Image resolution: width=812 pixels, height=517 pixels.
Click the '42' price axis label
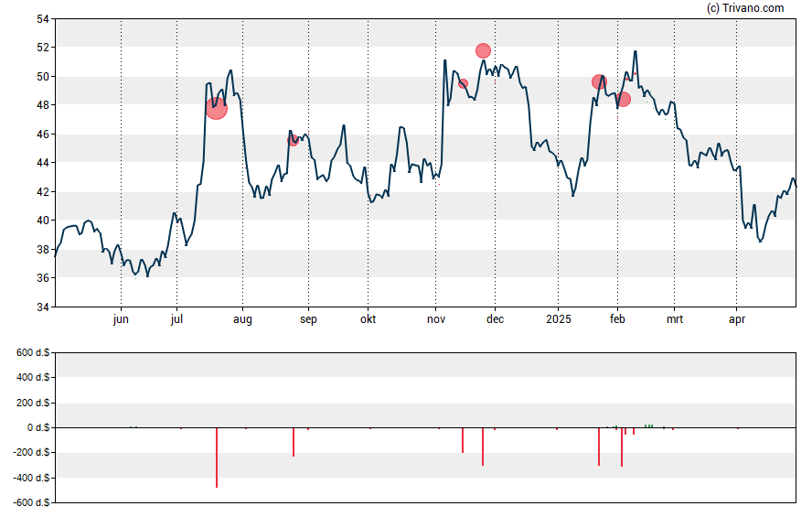tap(43, 191)
